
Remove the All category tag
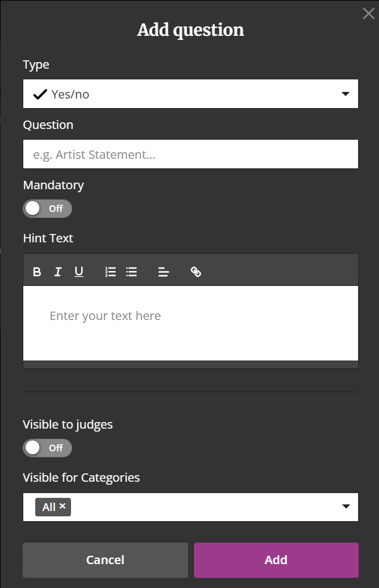click(x=63, y=506)
